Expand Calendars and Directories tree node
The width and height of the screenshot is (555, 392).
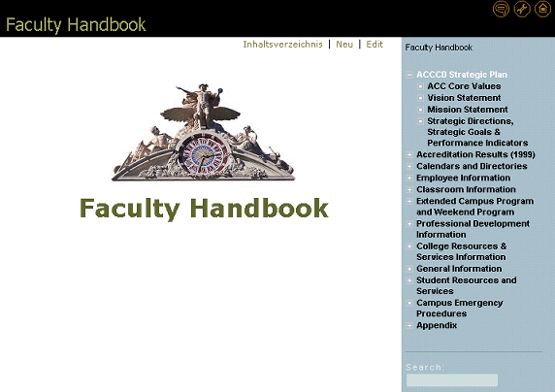(x=409, y=167)
